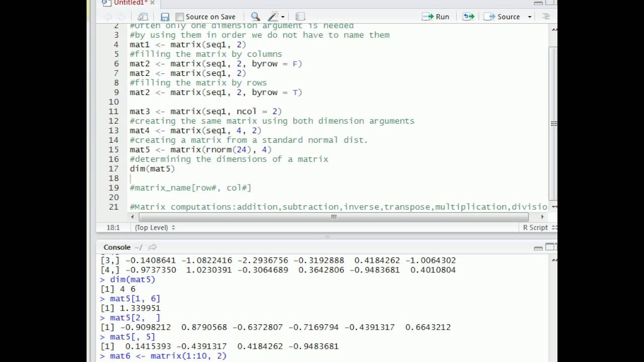Minimize the Console pane
This screenshot has width=644, height=362.
coord(538,247)
